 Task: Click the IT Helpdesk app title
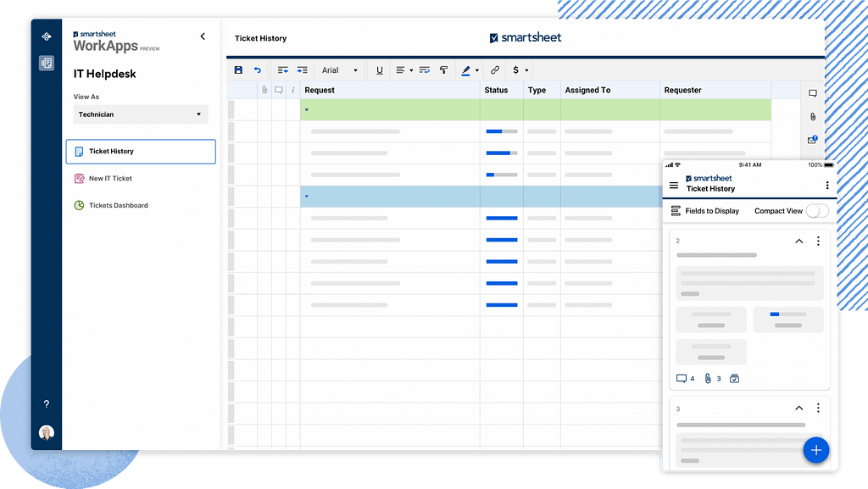click(x=104, y=74)
